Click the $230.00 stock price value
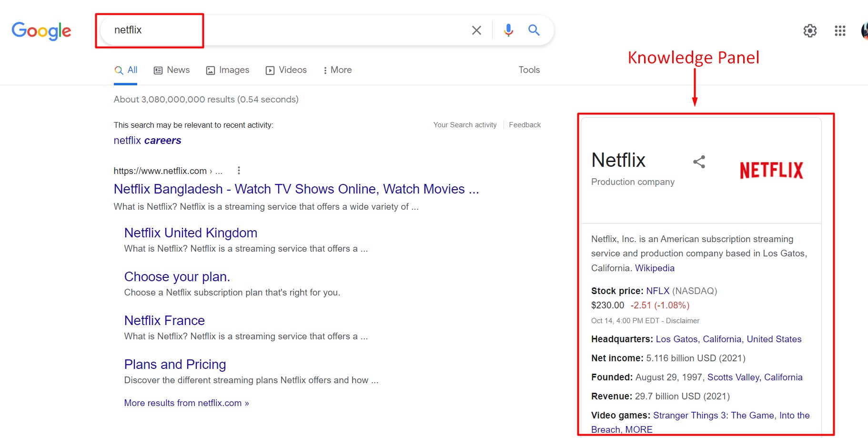868x438 pixels. [x=607, y=306]
